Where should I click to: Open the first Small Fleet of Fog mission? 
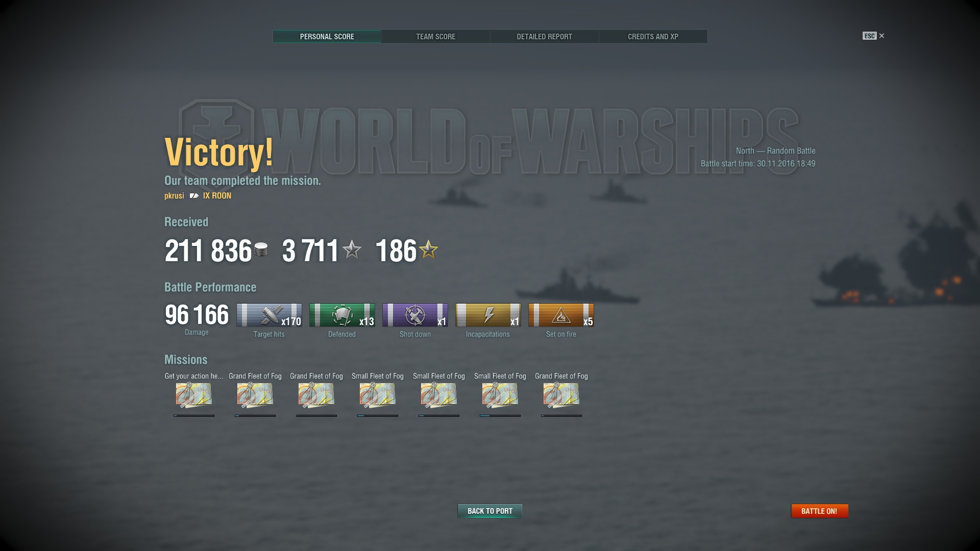pyautogui.click(x=378, y=395)
